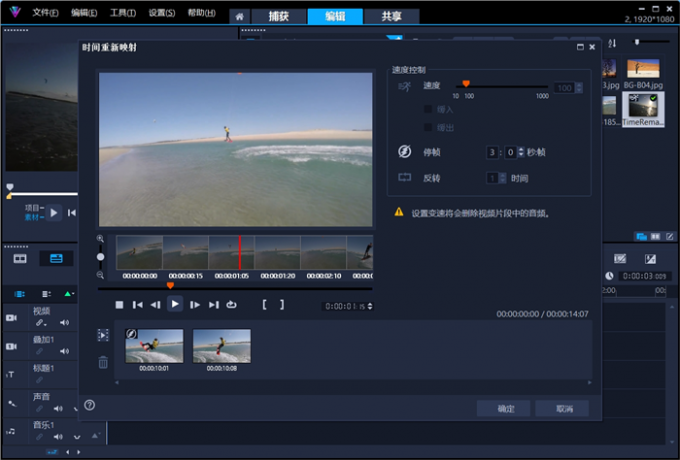Click the orange preview scrubber marker
Viewport: 680px width, 460px height.
coord(170,285)
